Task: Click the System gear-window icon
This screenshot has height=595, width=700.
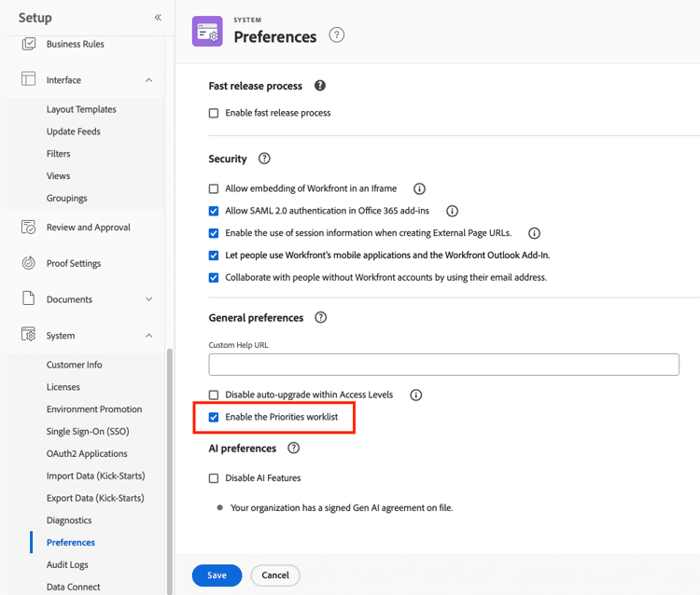Action: (29, 334)
